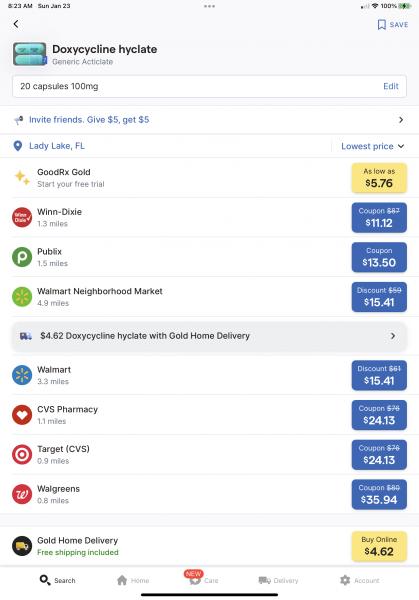The image size is (419, 600).
Task: Tap the CVS Pharmacy heart logo
Action: pos(22,415)
